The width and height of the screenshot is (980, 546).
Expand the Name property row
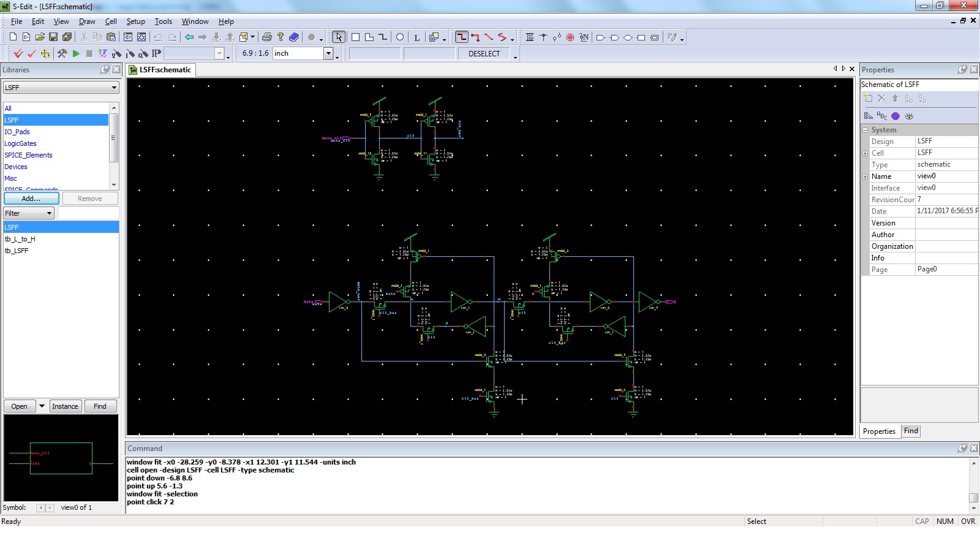(x=865, y=176)
